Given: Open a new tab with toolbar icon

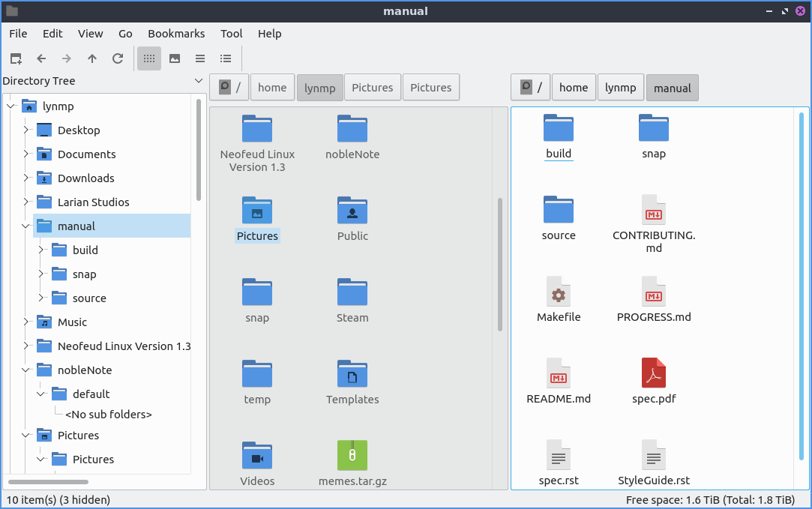Looking at the screenshot, I should 16,58.
